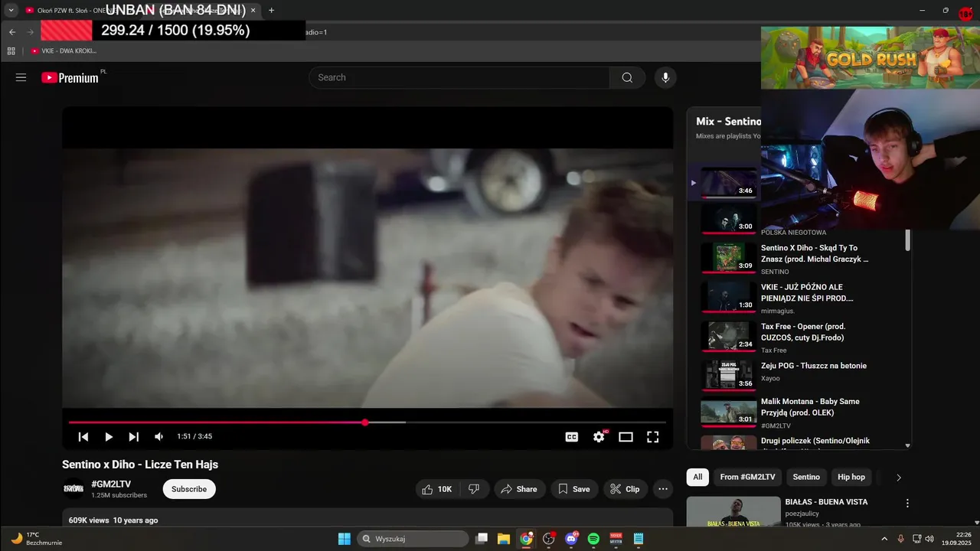Open File Explorer from the taskbar
980x551 pixels.
point(504,539)
